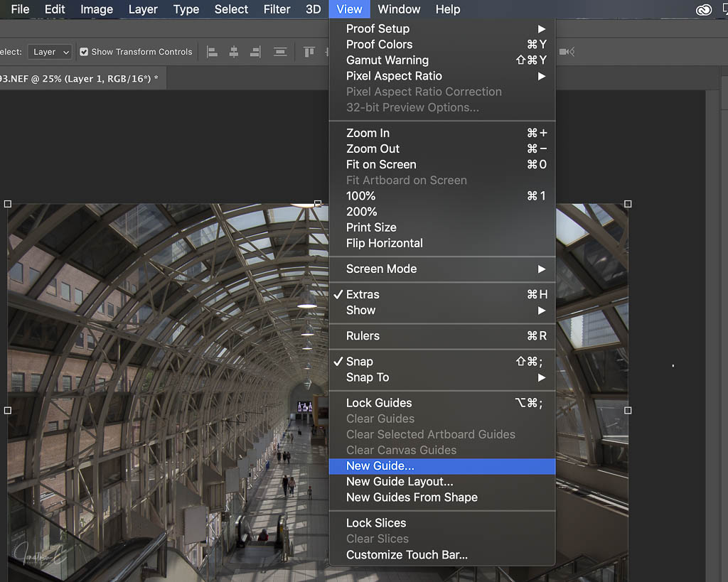Click the Align Horizontal Centers icon

234,52
